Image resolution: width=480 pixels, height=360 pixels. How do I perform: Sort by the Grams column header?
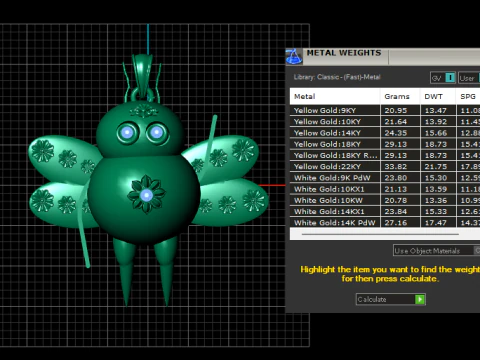pyautogui.click(x=400, y=97)
